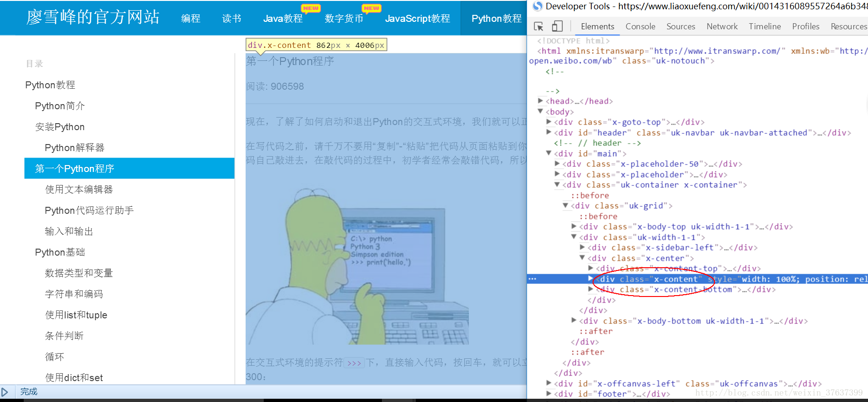Open the Python解释器 chapter
The width and height of the screenshot is (868, 402).
pyautogui.click(x=74, y=148)
